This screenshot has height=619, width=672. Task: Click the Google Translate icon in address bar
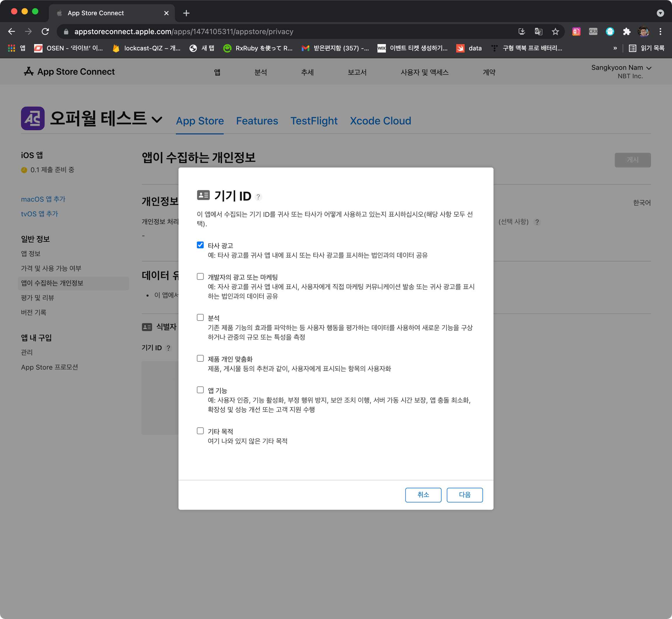coord(538,32)
